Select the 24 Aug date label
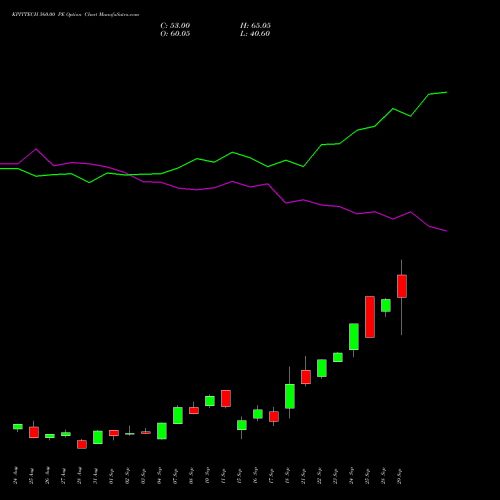This screenshot has height=500, width=500. pos(15,476)
